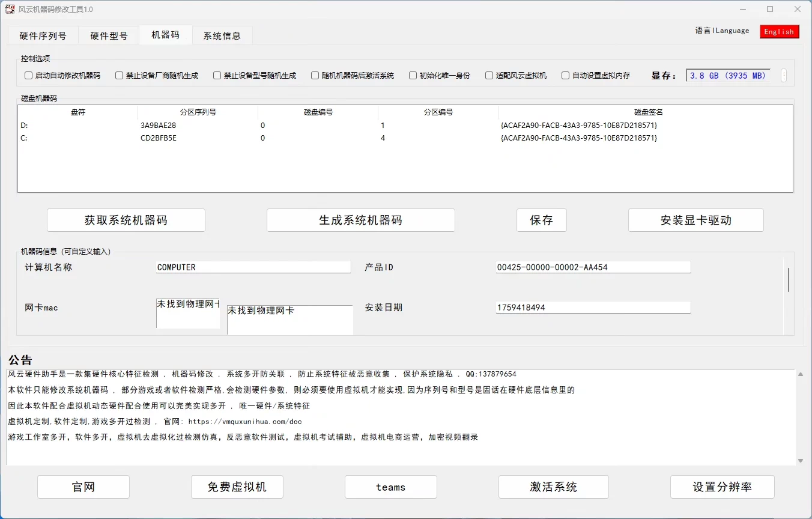Open the 硬件型号 tab
The height and width of the screenshot is (519, 812).
[108, 35]
